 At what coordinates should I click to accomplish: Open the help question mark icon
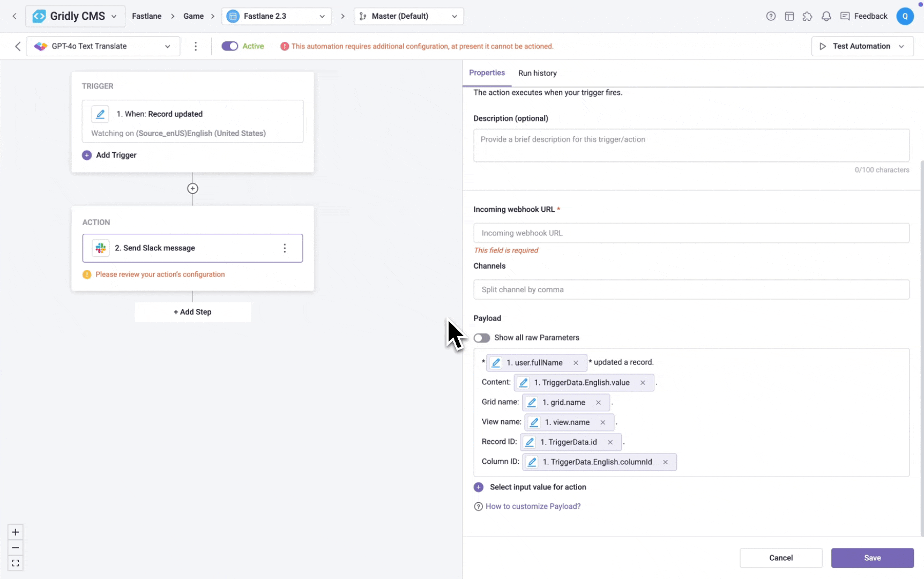(x=771, y=16)
